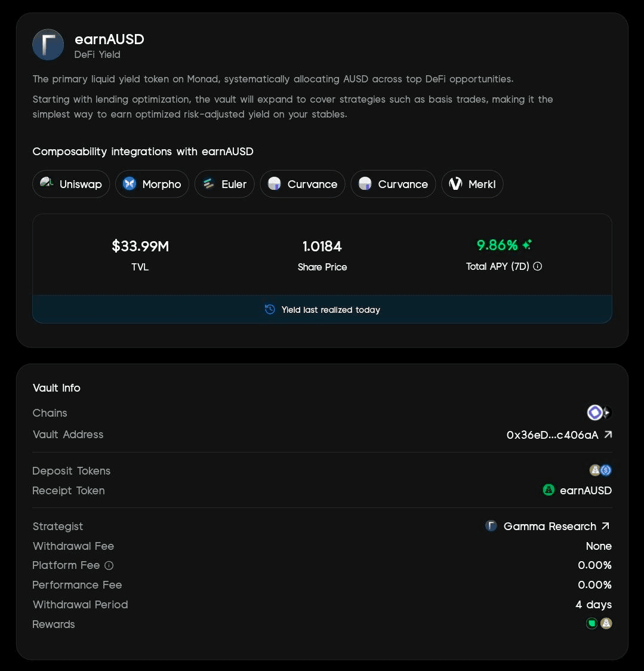644x671 pixels.
Task: Click the green earnAUSD receipt token icon
Action: click(549, 490)
